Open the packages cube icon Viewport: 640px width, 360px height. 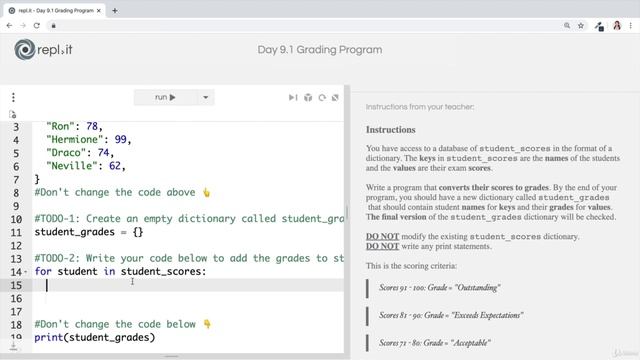click(x=308, y=98)
